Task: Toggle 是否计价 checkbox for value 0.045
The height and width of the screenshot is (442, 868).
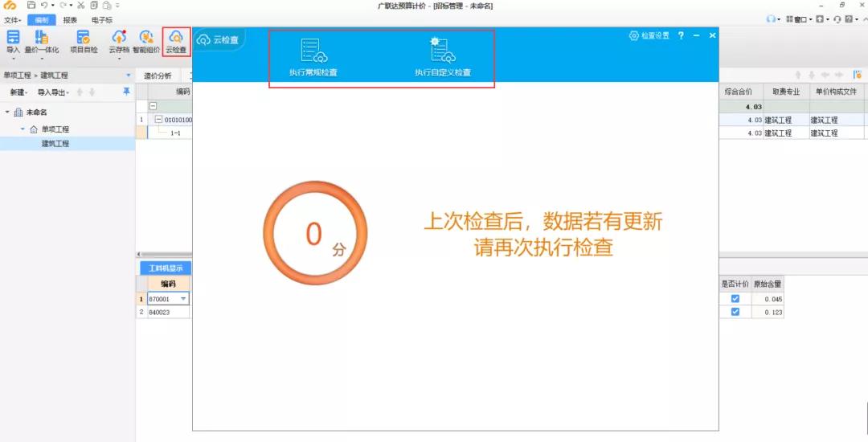Action: (x=735, y=299)
